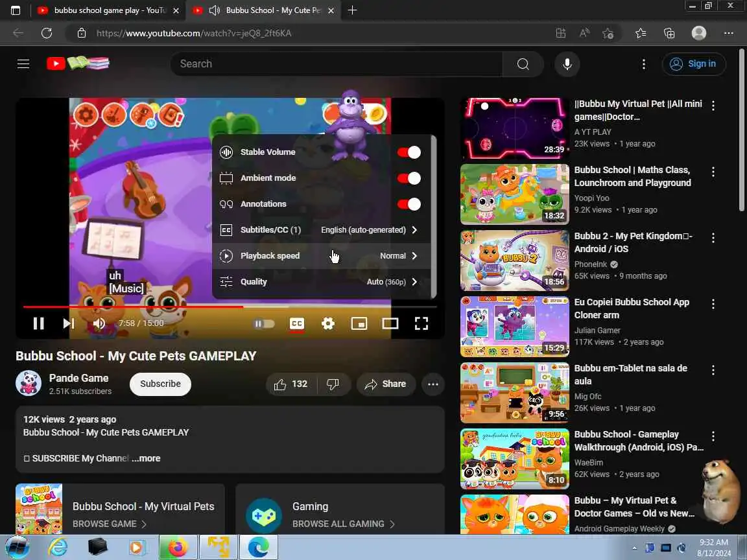Skip to next video

tap(69, 323)
